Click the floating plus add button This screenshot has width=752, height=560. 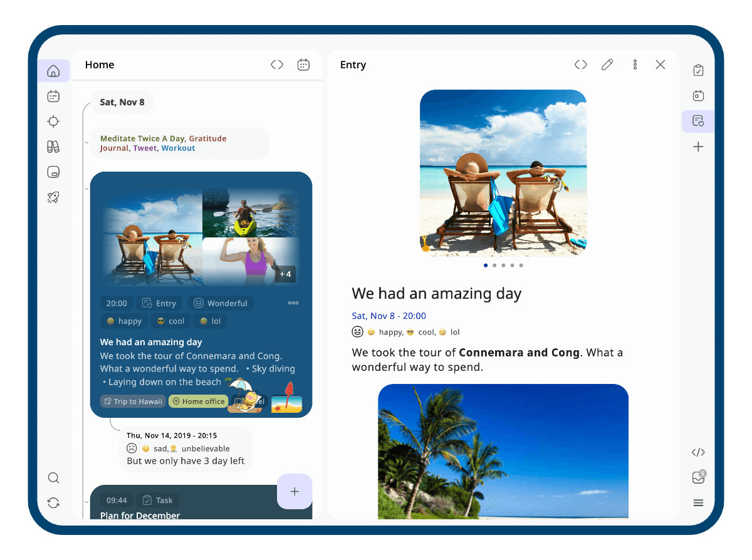click(x=295, y=491)
